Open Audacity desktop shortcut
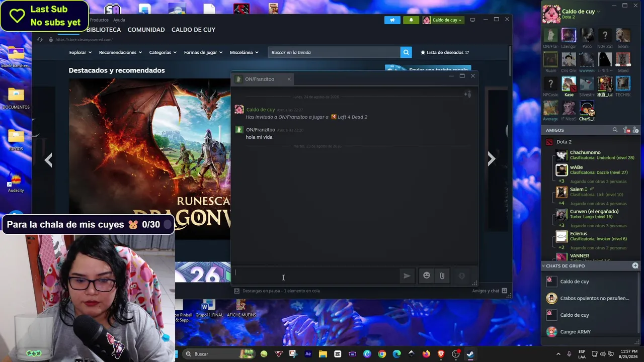Screen dimensions: 644x362 tap(16, 183)
